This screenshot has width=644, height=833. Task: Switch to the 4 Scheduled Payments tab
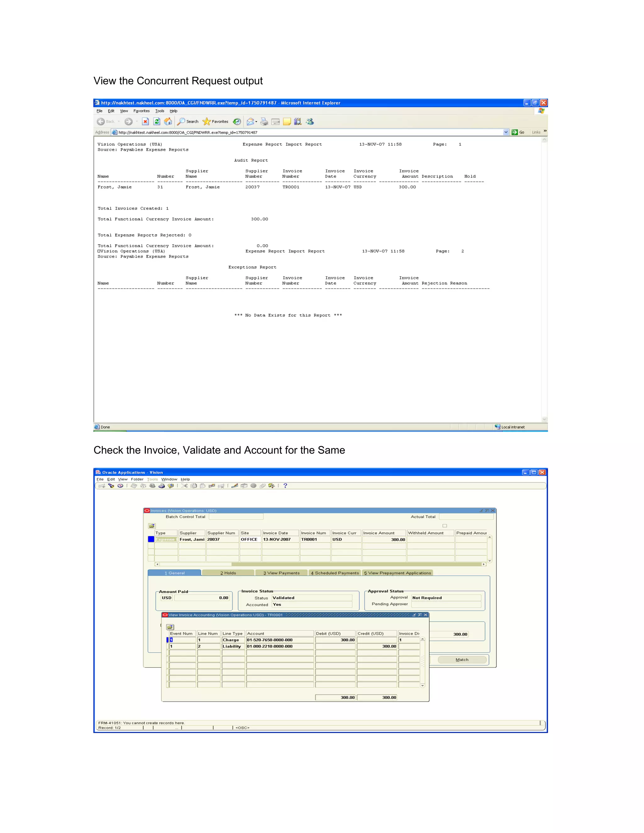point(335,573)
